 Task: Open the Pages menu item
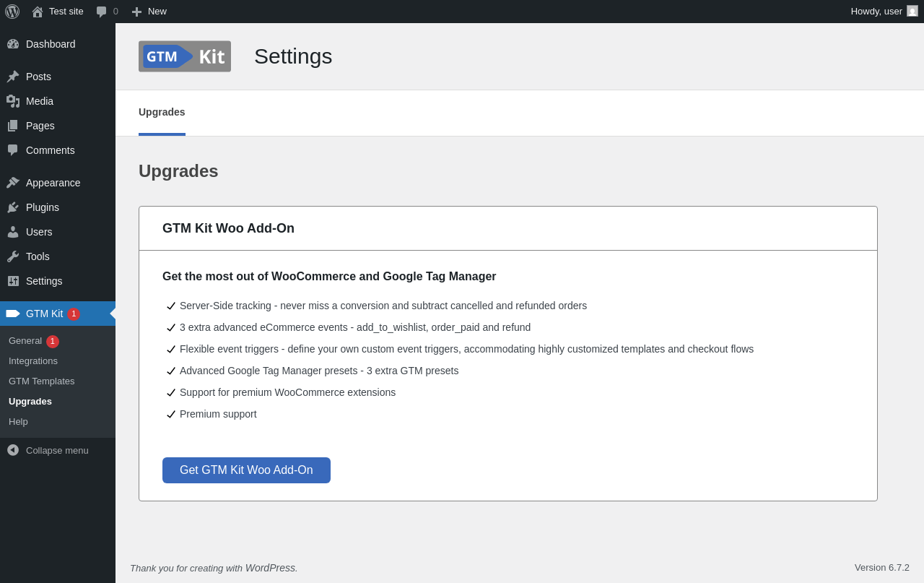point(58,126)
